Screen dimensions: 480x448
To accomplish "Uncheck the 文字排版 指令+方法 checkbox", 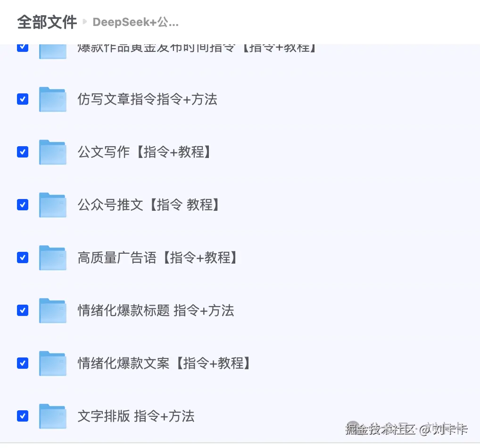I will tap(22, 416).
